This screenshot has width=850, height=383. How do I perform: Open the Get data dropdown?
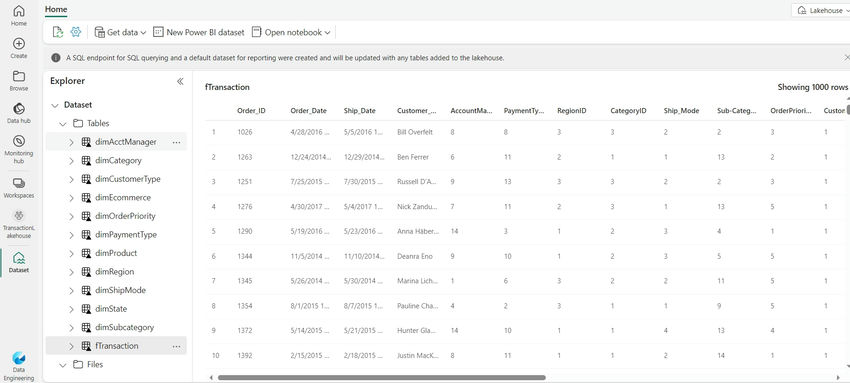click(120, 32)
